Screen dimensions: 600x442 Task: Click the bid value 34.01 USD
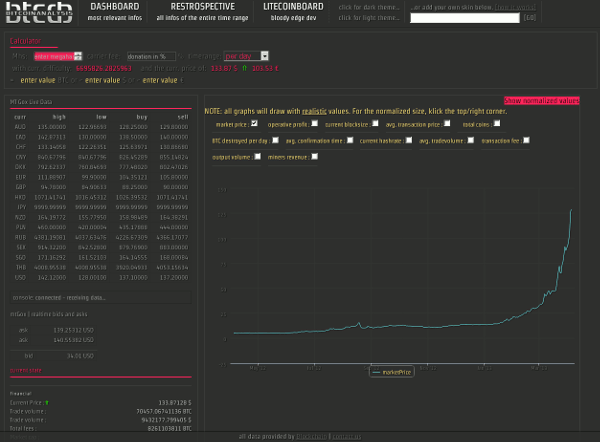point(80,356)
